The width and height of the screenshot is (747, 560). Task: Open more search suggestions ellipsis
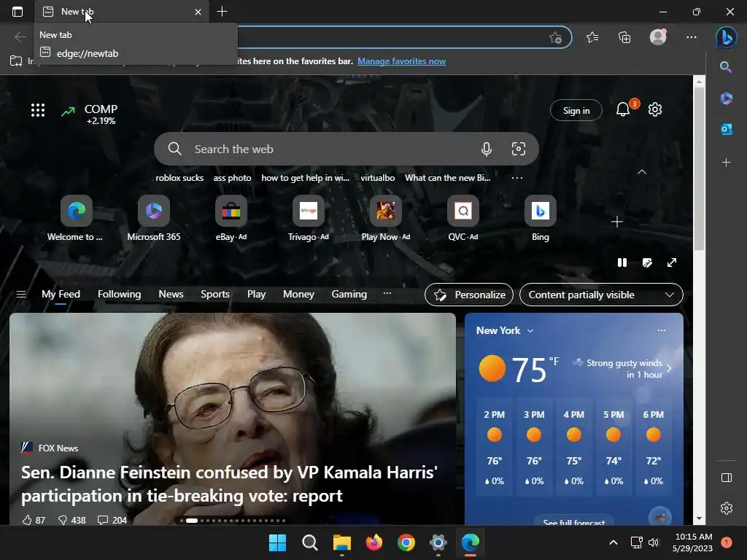coord(517,178)
